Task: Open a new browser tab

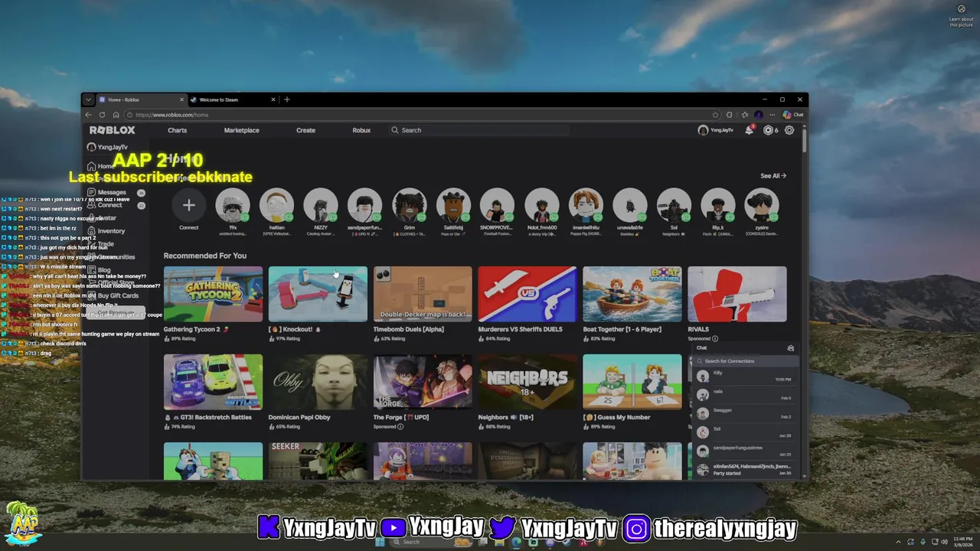Action: [x=287, y=99]
